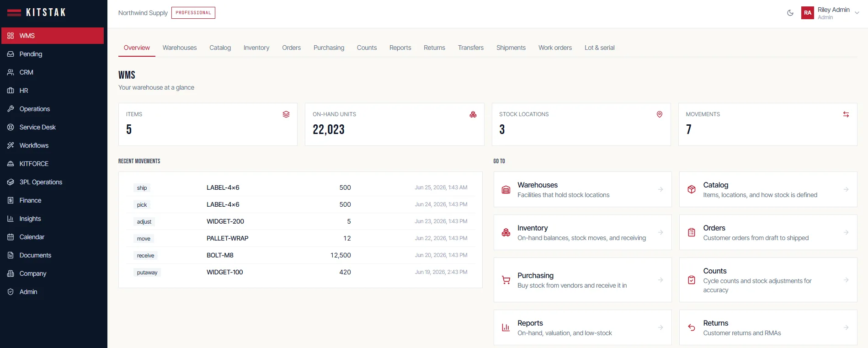Click the cube icon in Catalog card

692,189
